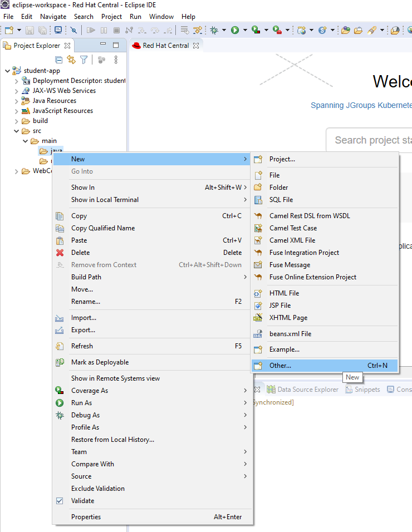Image resolution: width=412 pixels, height=532 pixels.
Task: Collapse the student-app project node
Action: click(x=7, y=71)
